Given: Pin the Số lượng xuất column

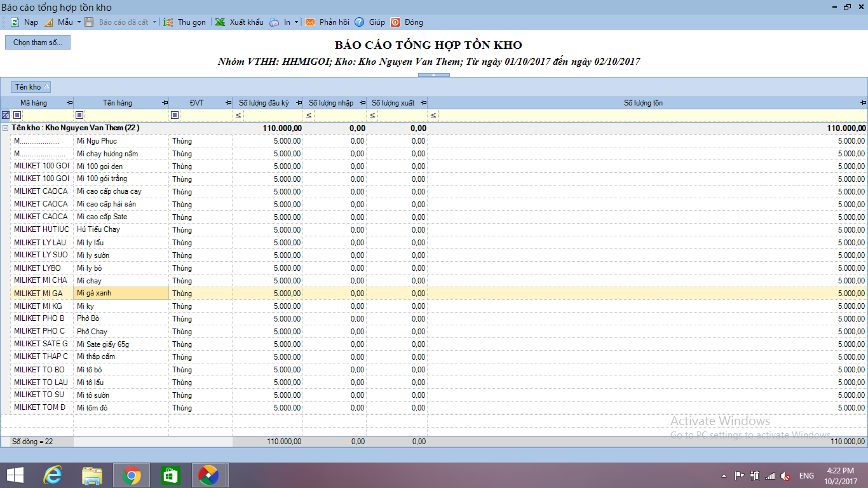Looking at the screenshot, I should (424, 103).
